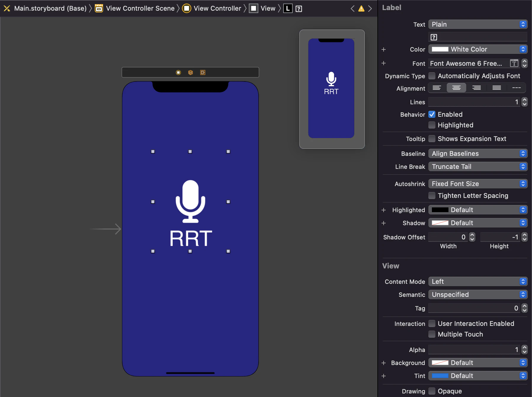Click the Tag stepper arrows

tap(525, 308)
